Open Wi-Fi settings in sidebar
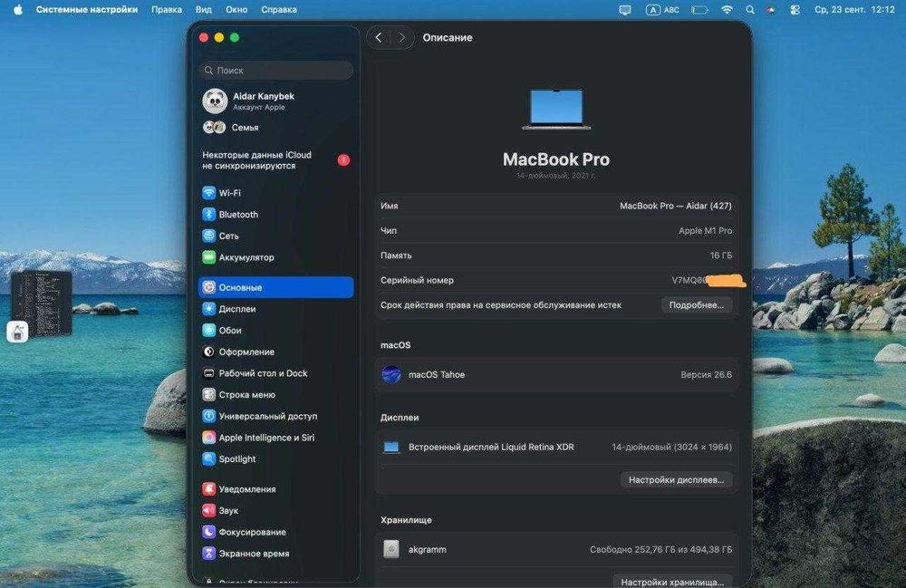The width and height of the screenshot is (906, 588). 221,193
